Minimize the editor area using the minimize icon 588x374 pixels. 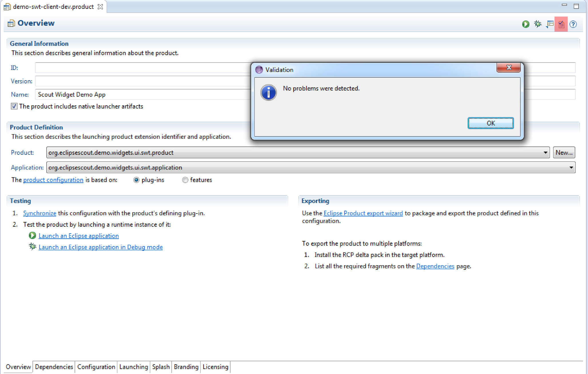(x=564, y=5)
